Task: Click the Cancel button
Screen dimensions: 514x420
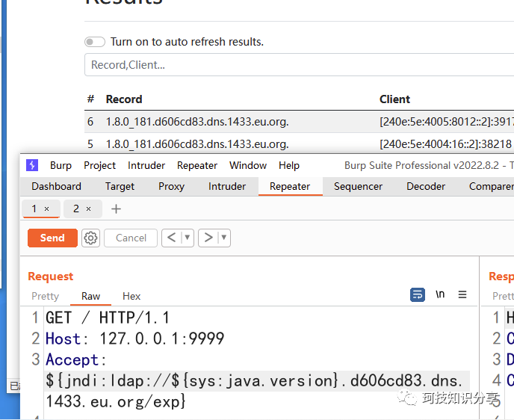Action: pos(131,238)
